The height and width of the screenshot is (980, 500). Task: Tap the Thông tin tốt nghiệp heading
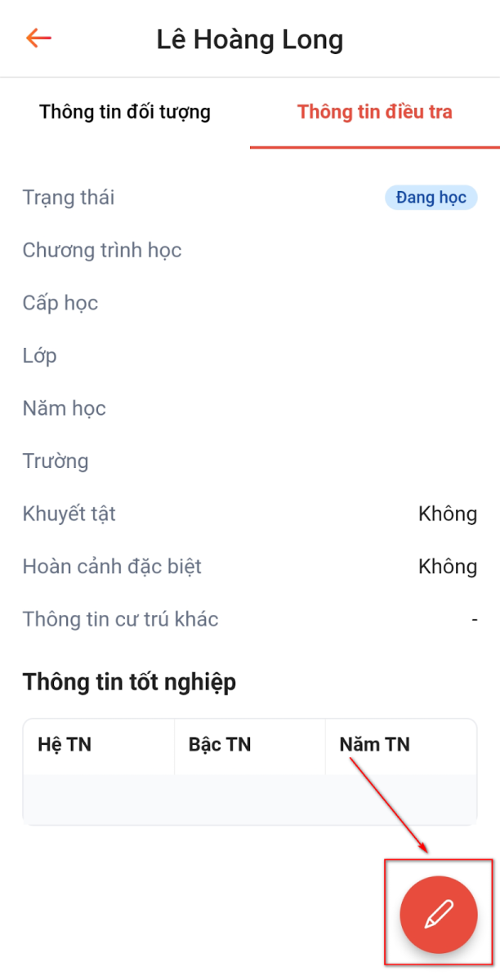[129, 682]
